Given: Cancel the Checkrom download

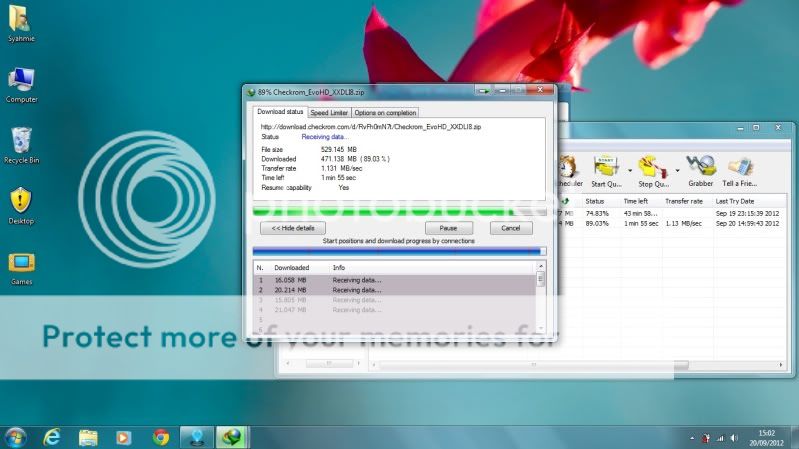Looking at the screenshot, I should 511,228.
